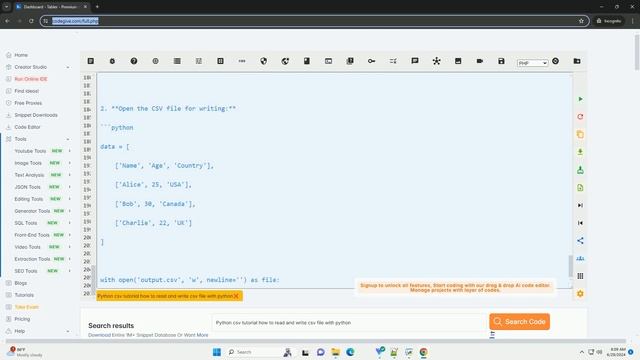Open Code Editor sidebar item
This screenshot has height=360, width=640.
pyautogui.click(x=27, y=127)
